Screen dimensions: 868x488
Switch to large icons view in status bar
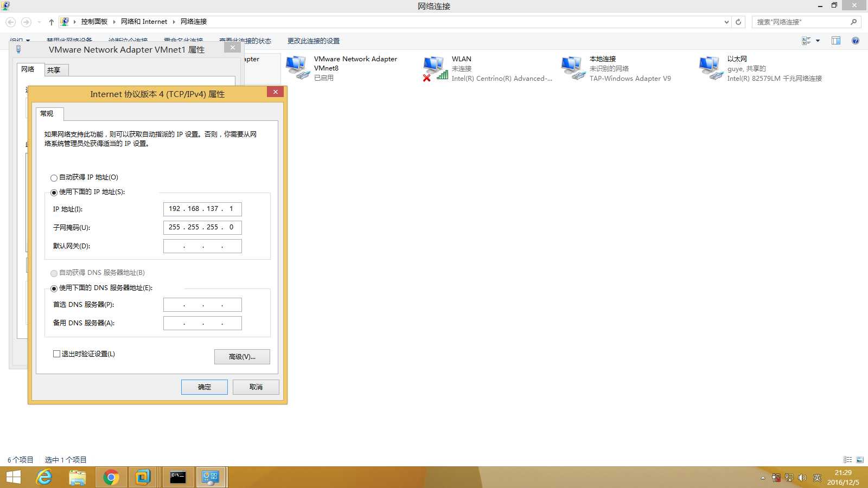point(860,459)
